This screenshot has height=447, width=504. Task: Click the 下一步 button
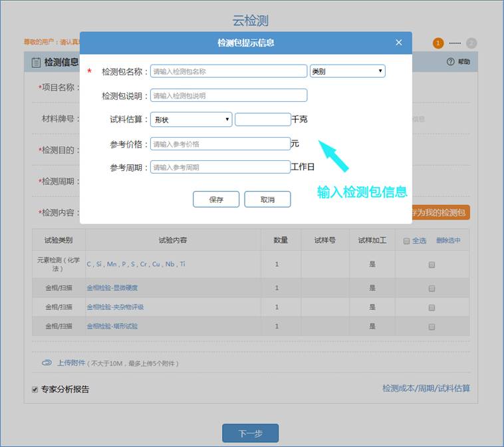250,434
